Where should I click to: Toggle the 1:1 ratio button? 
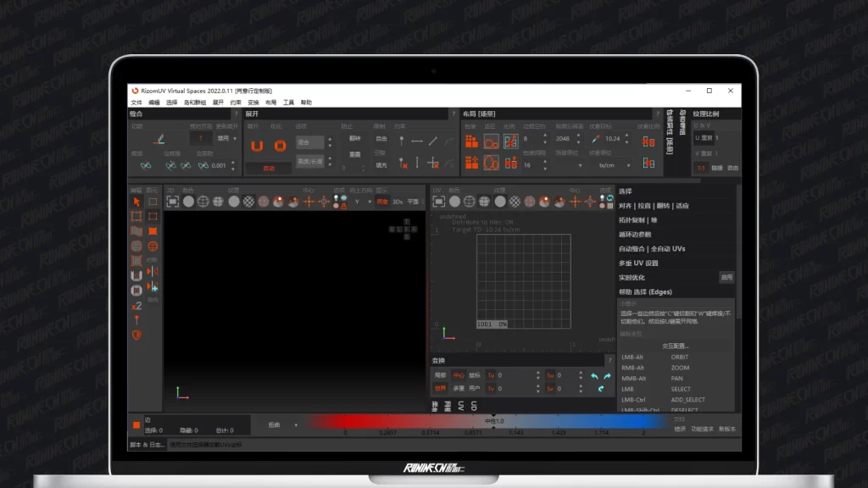click(x=701, y=168)
